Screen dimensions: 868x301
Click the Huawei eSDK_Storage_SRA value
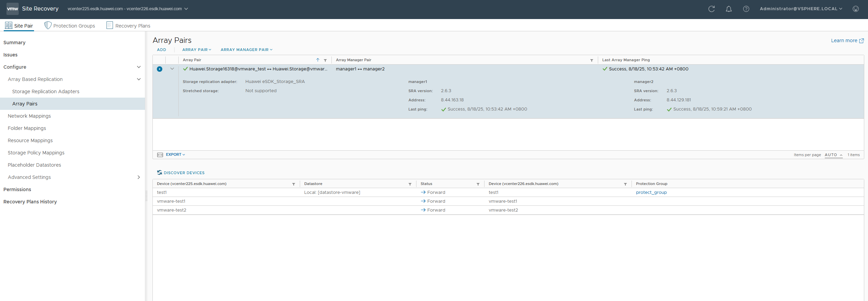click(x=275, y=82)
